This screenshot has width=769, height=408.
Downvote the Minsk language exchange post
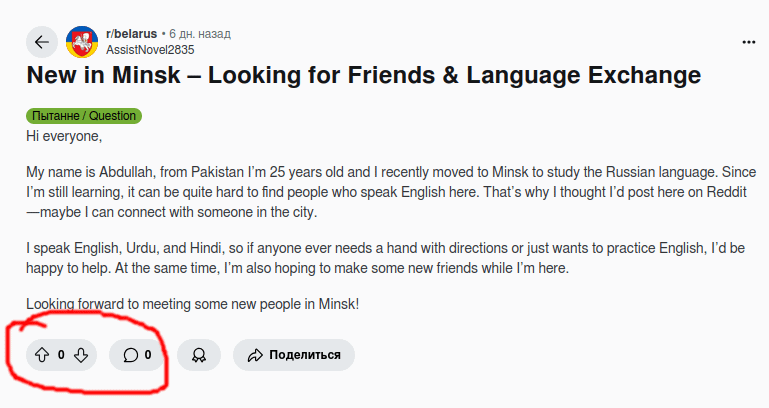tap(82, 354)
